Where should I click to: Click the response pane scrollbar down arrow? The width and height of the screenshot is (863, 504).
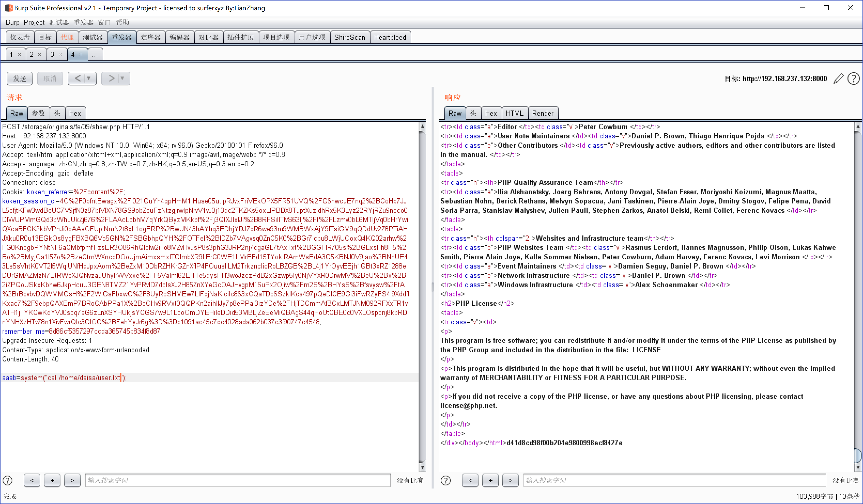pyautogui.click(x=858, y=467)
